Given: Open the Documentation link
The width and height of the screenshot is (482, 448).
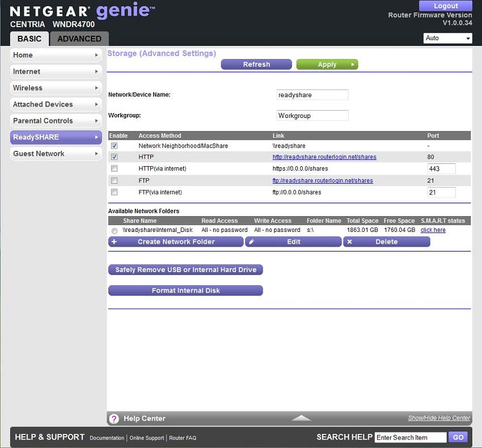Looking at the screenshot, I should (x=107, y=438).
